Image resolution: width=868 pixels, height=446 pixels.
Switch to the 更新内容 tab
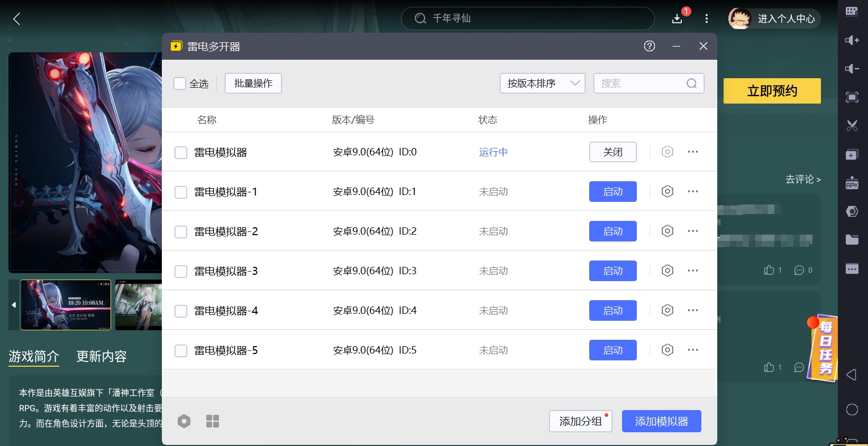pyautogui.click(x=102, y=357)
